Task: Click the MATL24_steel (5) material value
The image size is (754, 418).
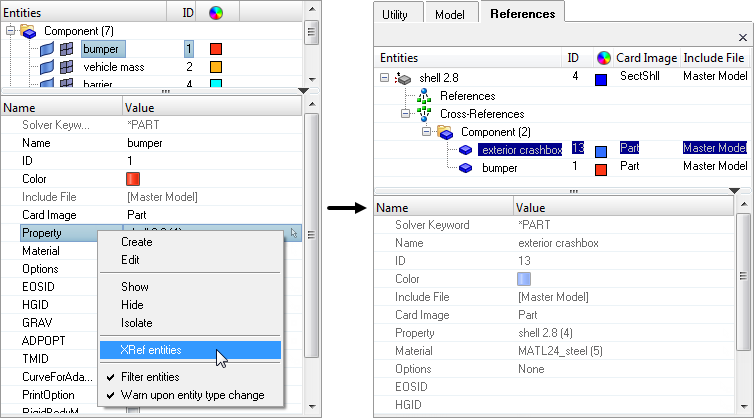Action: (x=560, y=351)
